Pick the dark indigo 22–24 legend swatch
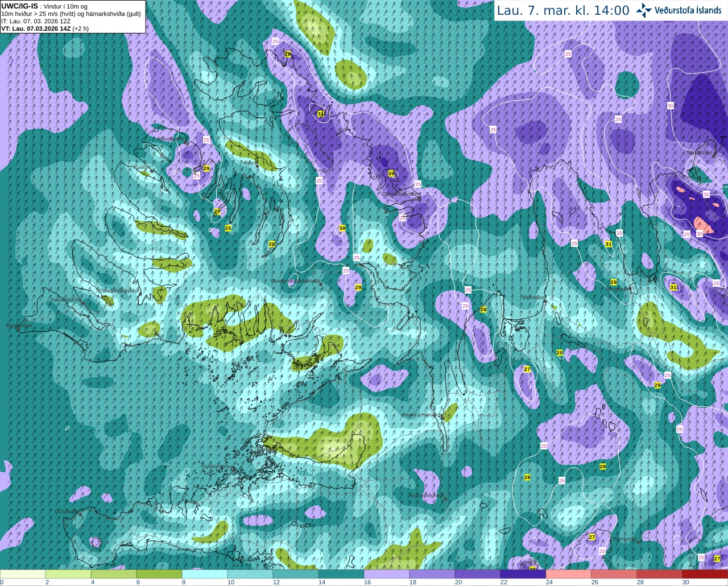 coord(523,574)
